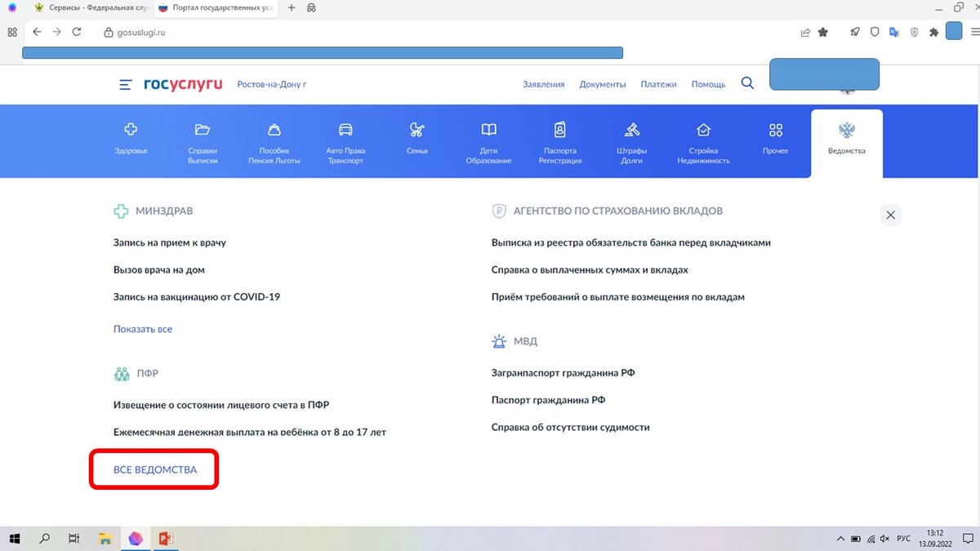
Task: Open Справка о выплаченных суммах и вкладах
Action: coord(590,269)
